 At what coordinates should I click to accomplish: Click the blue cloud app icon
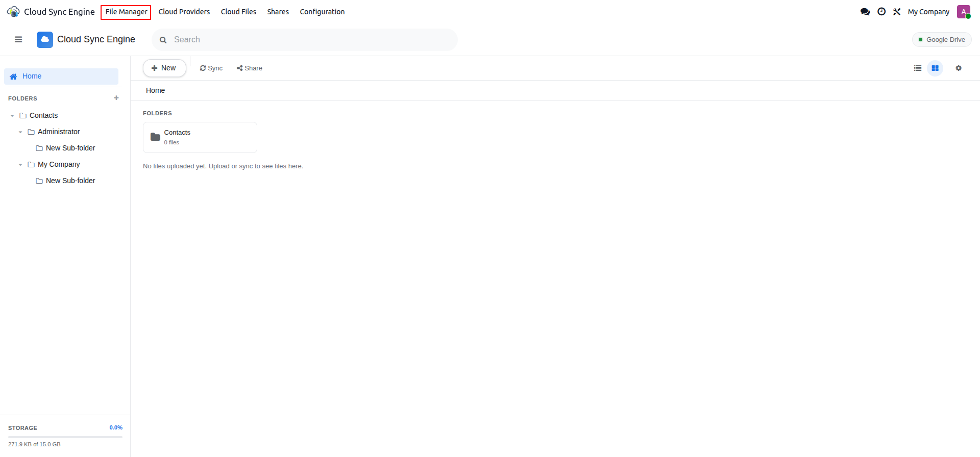pyautogui.click(x=45, y=39)
